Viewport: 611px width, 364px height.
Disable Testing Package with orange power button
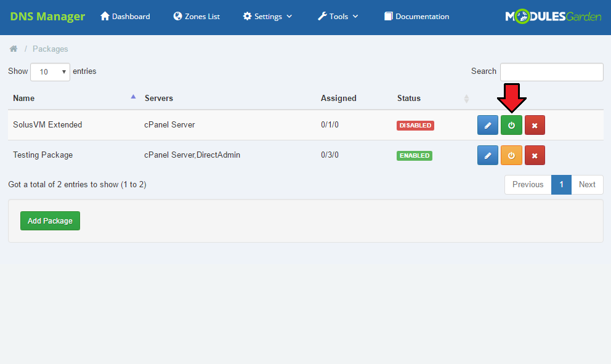click(x=511, y=155)
